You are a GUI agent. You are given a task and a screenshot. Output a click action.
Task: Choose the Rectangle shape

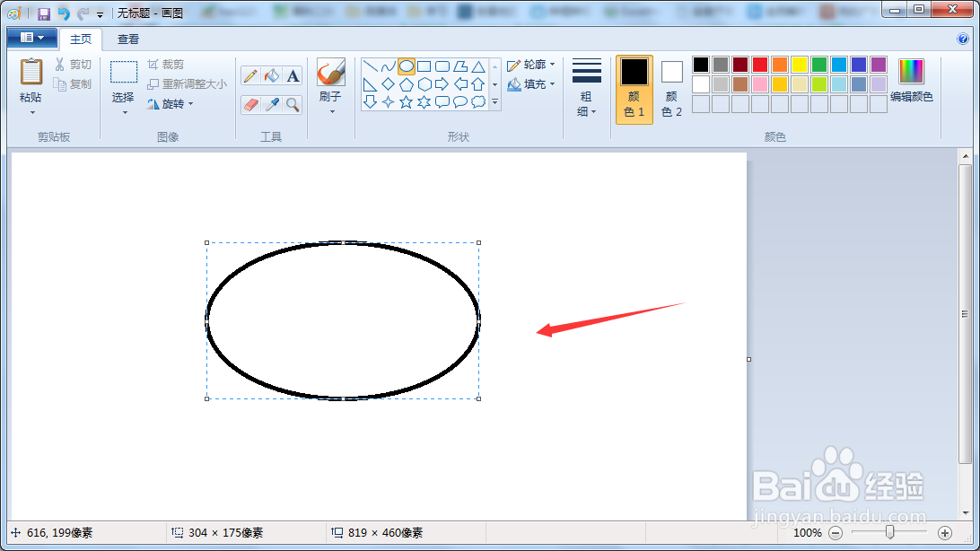(424, 66)
